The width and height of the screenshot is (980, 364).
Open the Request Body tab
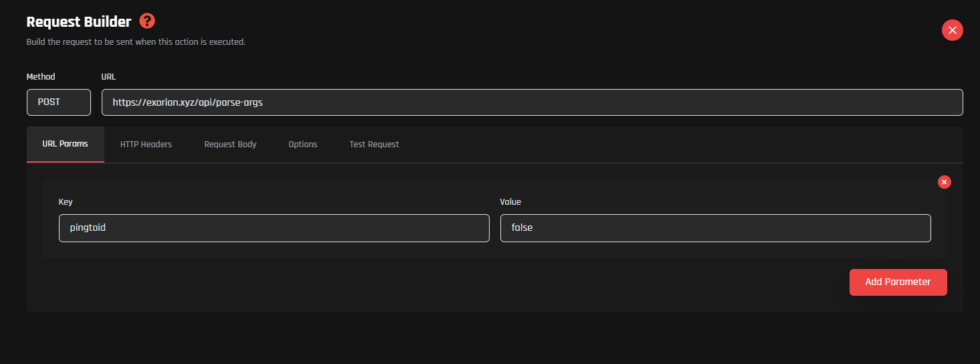point(230,144)
